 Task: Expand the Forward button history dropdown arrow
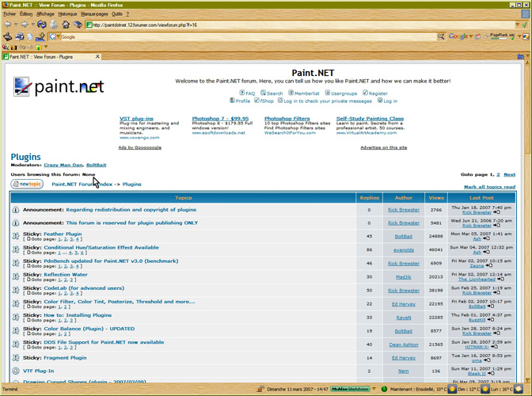coord(32,25)
